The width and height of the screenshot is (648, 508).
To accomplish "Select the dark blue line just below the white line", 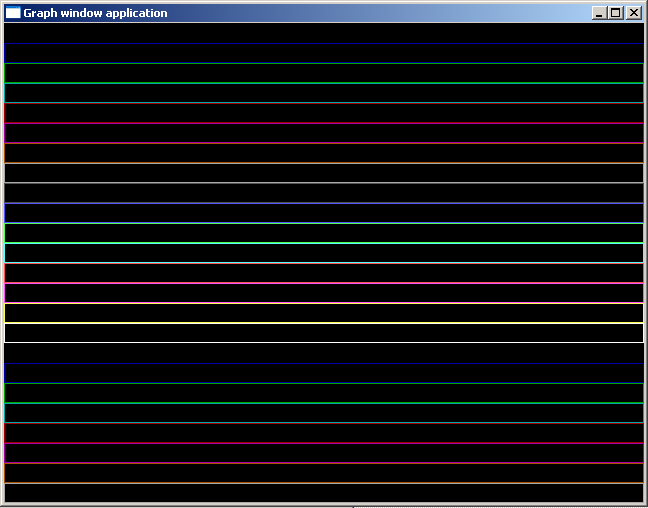I will [x=324, y=383].
